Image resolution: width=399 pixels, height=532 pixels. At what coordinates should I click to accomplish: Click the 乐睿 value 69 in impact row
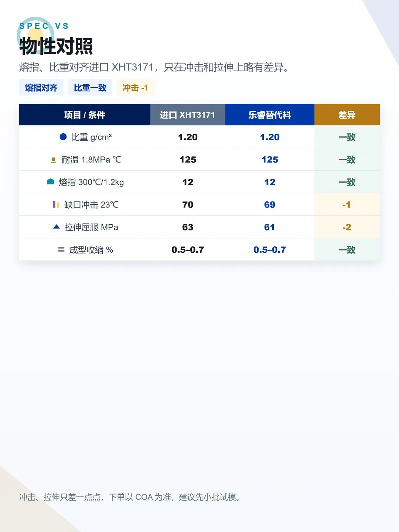[x=270, y=204]
